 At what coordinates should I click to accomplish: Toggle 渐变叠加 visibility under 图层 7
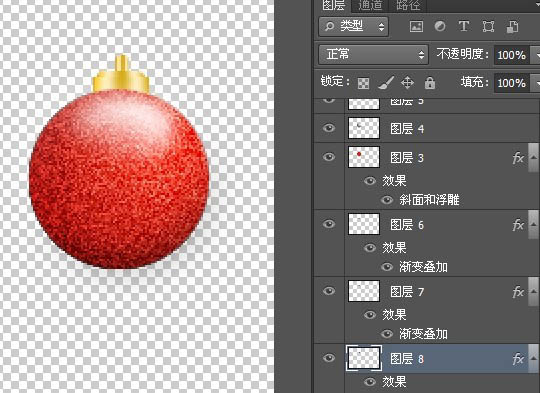click(x=387, y=334)
